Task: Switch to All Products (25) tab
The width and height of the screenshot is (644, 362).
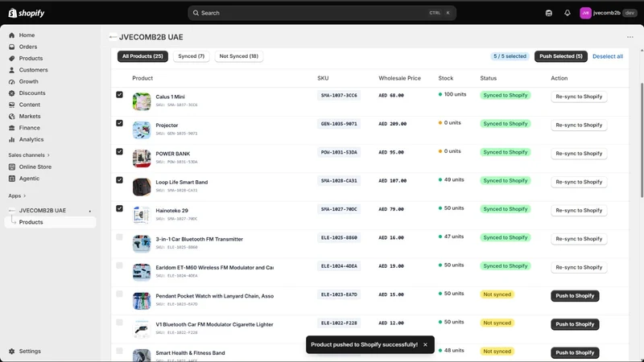Action: click(x=142, y=56)
